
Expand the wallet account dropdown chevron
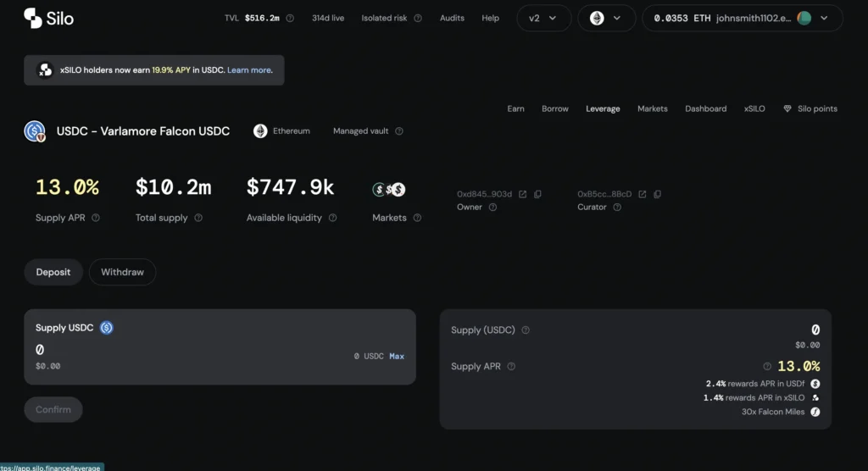[x=824, y=19]
